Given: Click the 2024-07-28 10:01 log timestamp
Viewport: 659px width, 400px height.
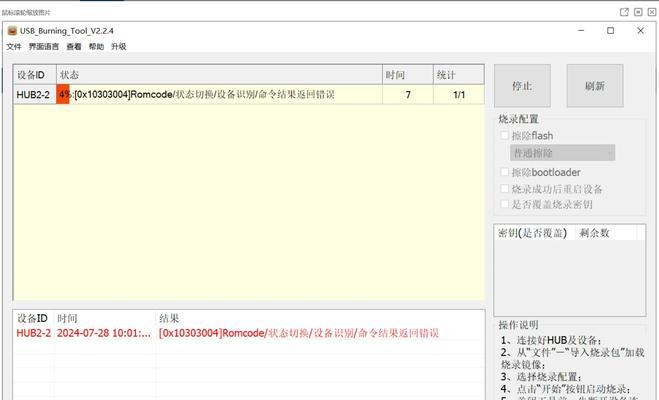Looking at the screenshot, I should (104, 333).
